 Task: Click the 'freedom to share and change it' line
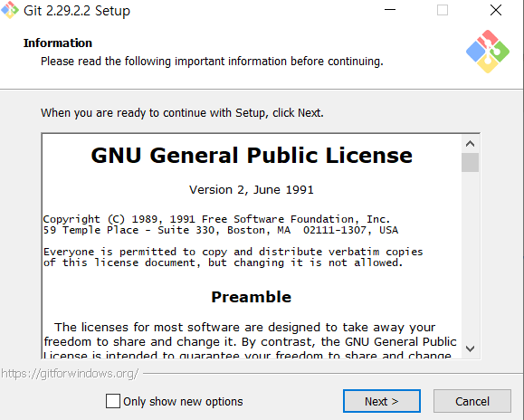coord(250,342)
